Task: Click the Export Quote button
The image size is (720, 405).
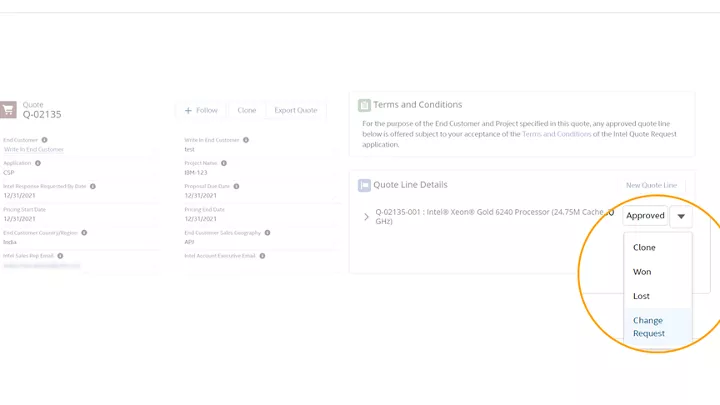Action: point(296,110)
